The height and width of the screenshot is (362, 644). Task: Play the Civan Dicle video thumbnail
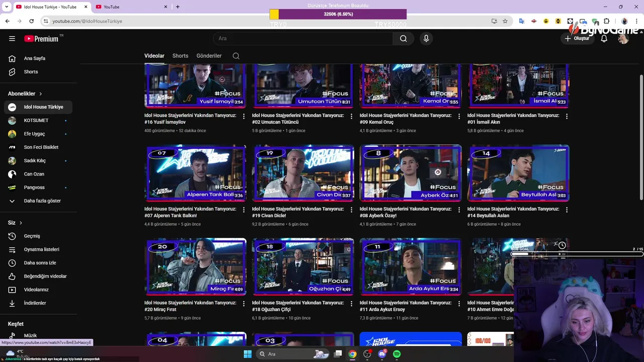(303, 173)
